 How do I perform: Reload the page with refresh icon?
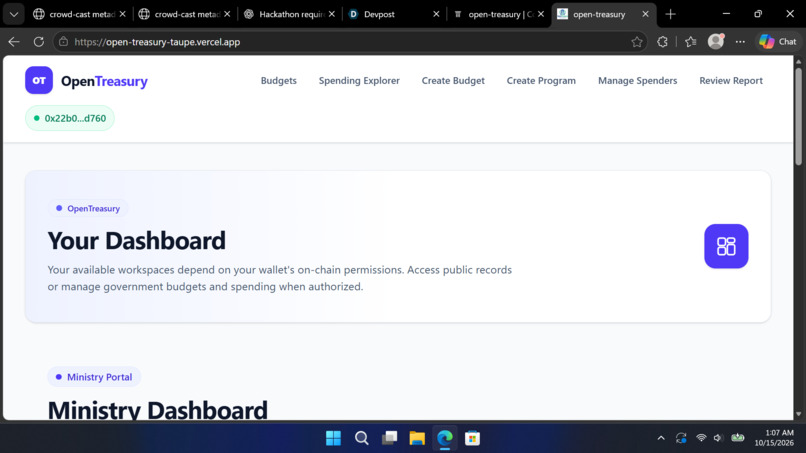(39, 42)
